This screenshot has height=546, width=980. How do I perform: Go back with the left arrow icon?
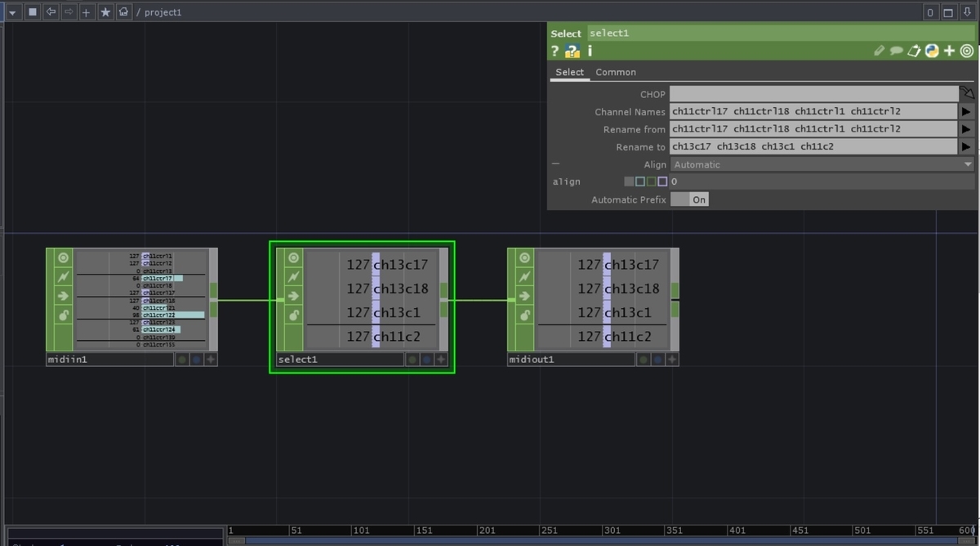tap(51, 12)
